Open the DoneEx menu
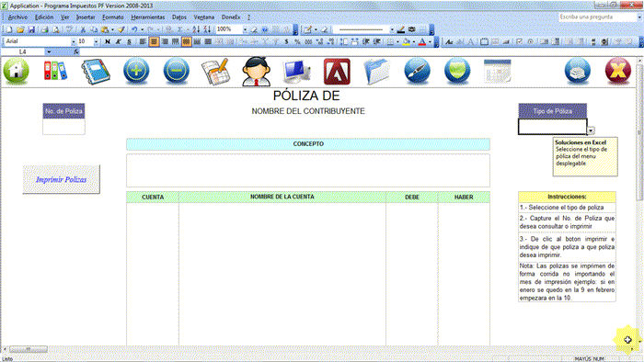 [x=231, y=17]
